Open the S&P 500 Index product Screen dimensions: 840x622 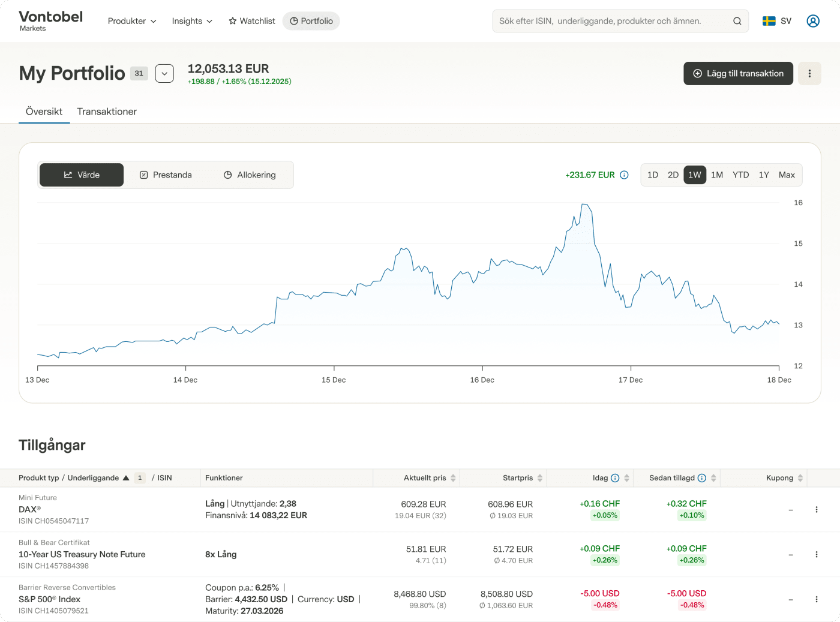(49, 599)
